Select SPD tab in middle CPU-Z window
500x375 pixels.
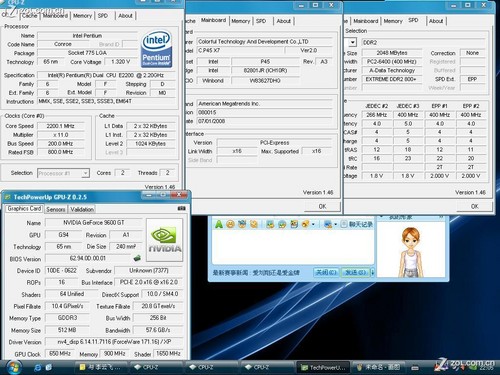[x=261, y=21]
